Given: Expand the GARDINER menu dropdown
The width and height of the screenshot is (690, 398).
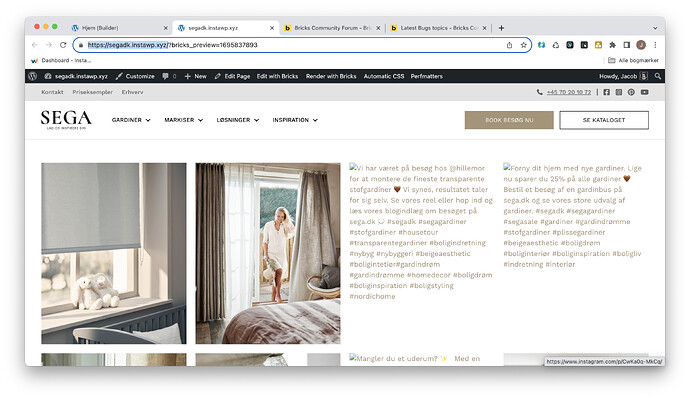Looking at the screenshot, I should point(131,120).
